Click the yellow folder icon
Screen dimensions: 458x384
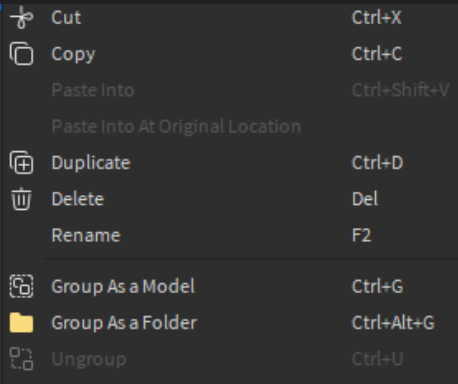(x=21, y=322)
